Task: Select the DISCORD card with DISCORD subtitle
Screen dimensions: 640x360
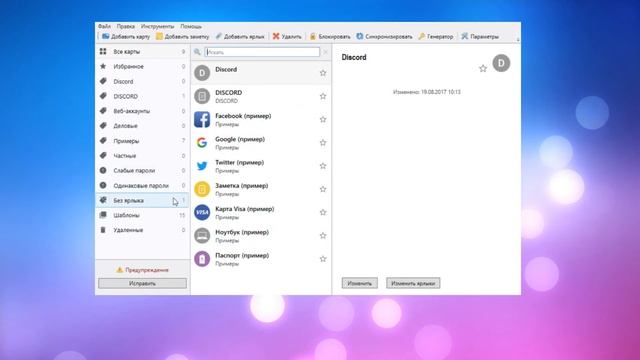Action: point(261,96)
